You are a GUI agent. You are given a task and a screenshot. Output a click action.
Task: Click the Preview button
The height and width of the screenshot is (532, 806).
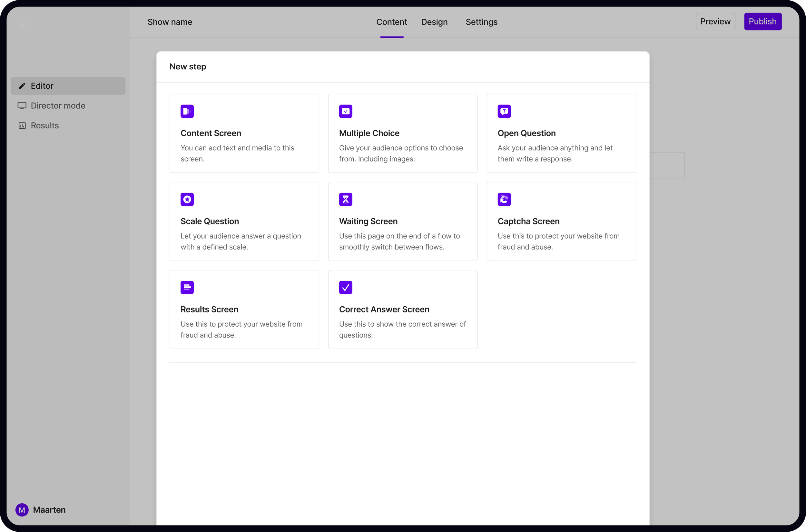click(715, 21)
